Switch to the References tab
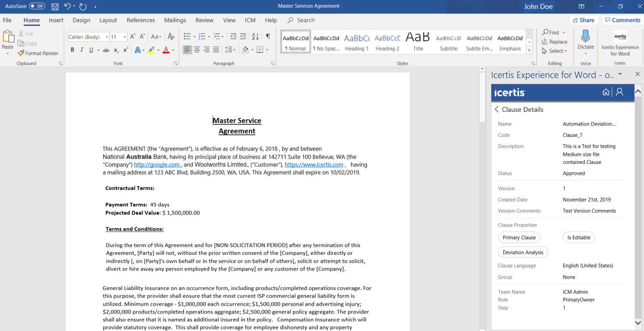644x331 pixels. (140, 20)
